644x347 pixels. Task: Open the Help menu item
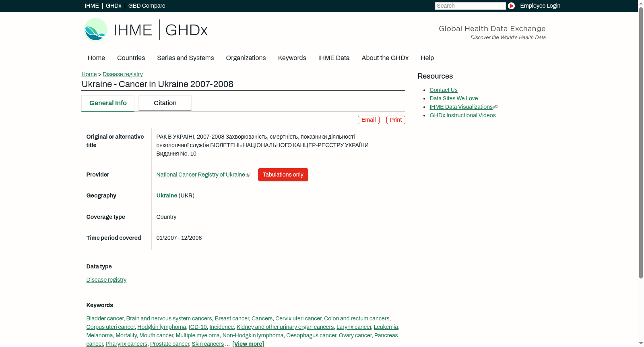427,58
